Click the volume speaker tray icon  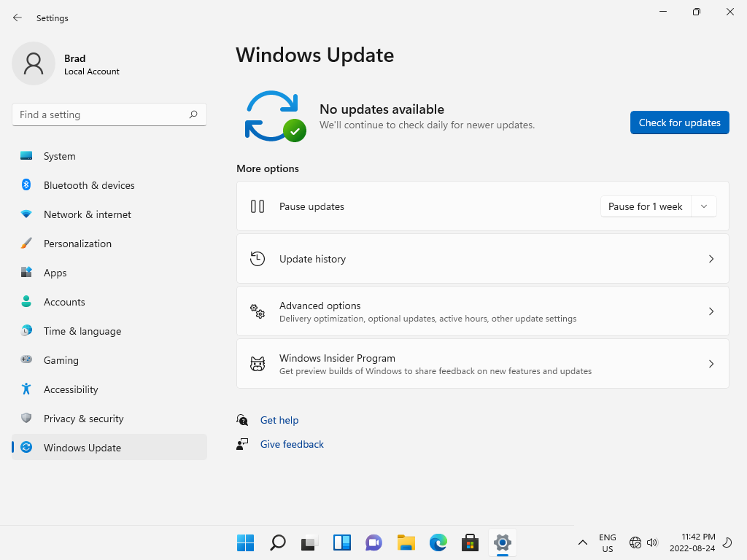pyautogui.click(x=652, y=542)
